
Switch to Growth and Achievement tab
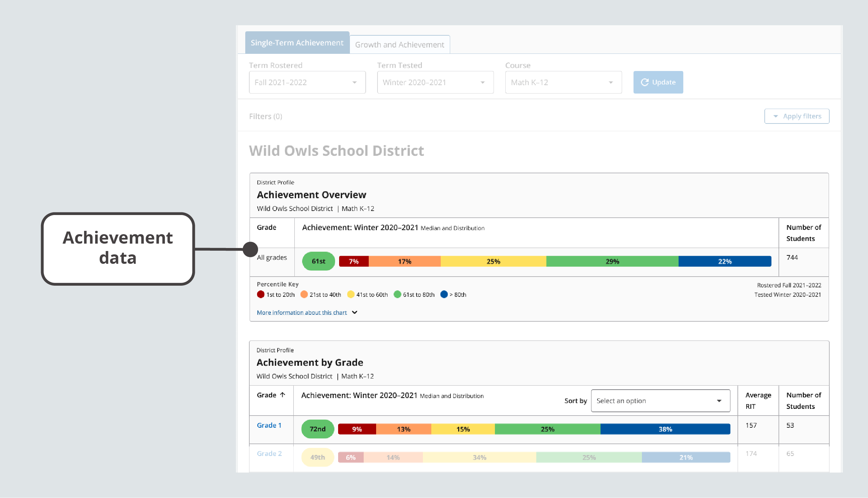[x=400, y=44]
